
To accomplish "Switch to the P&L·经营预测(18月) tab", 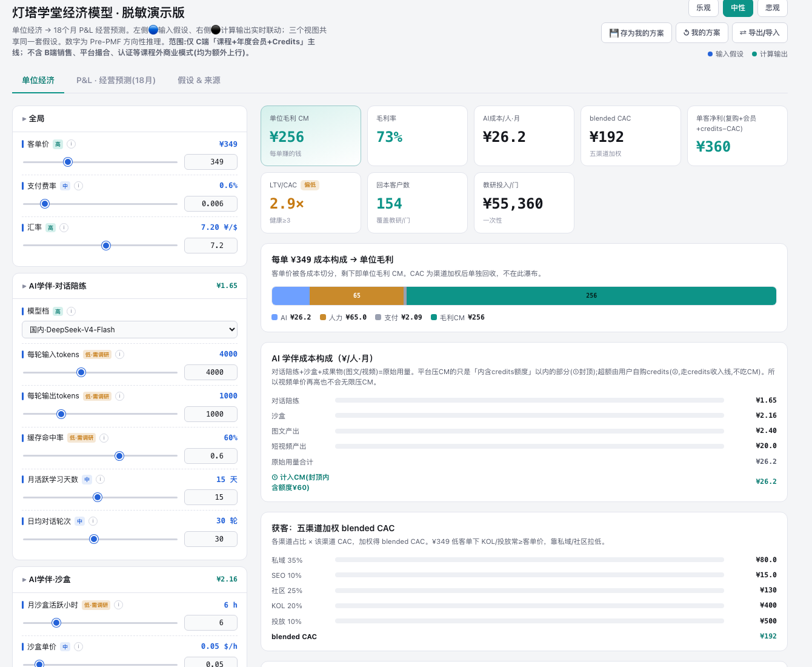I will pos(116,80).
